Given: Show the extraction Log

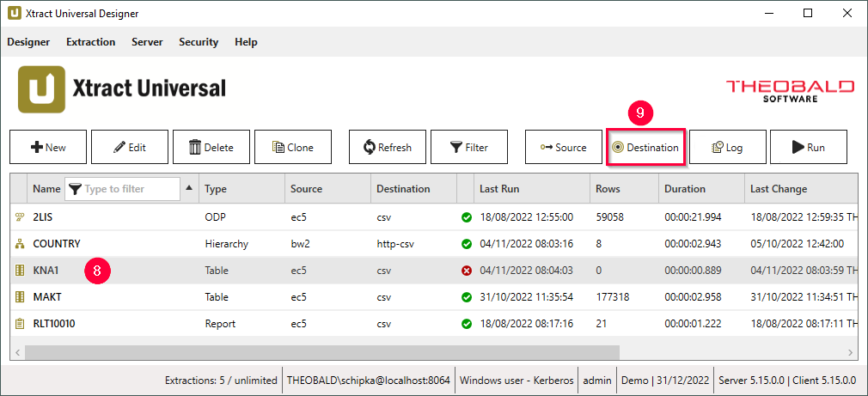Looking at the screenshot, I should 727,147.
